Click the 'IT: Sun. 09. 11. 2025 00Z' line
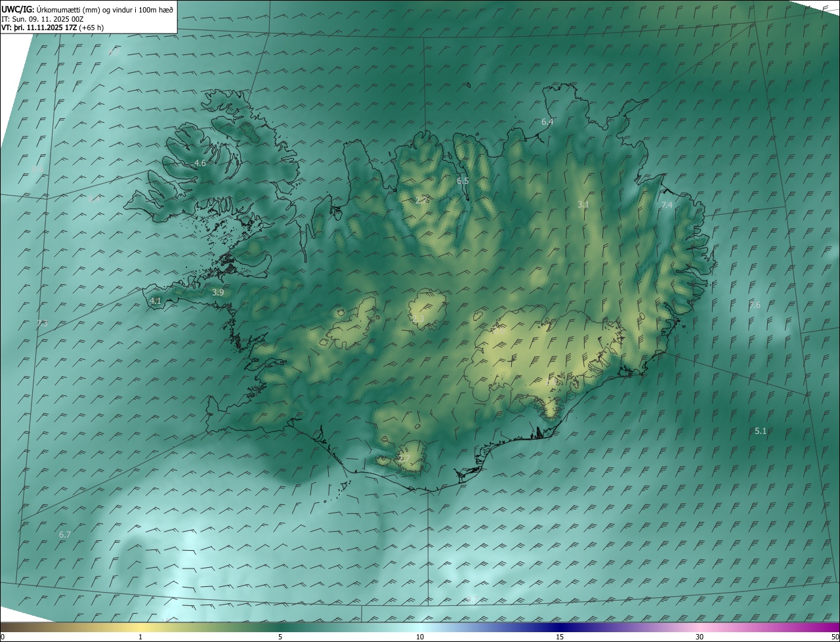The image size is (840, 642). pos(42,19)
